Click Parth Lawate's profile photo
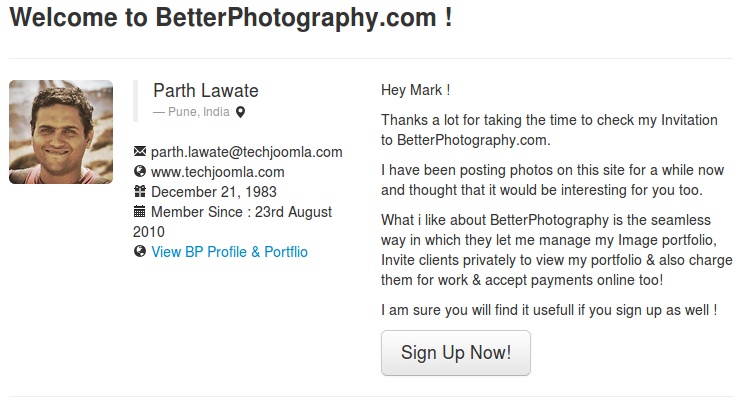The width and height of the screenshot is (748, 408). click(x=61, y=132)
